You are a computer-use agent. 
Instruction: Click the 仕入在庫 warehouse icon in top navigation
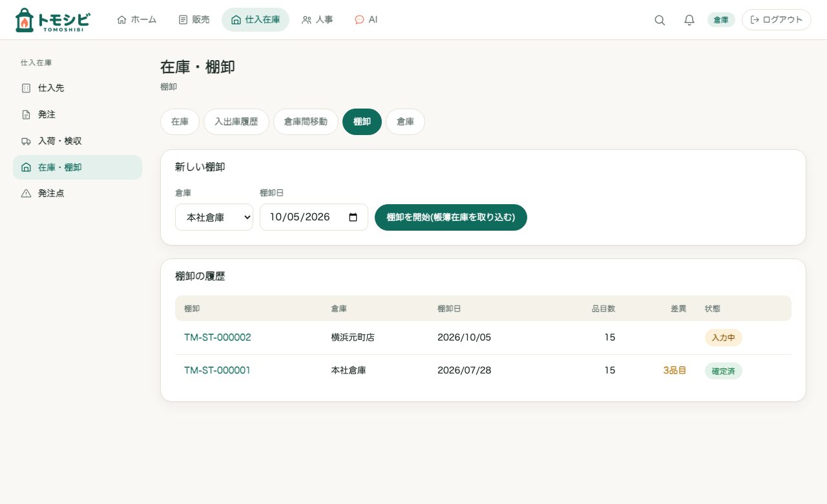point(236,20)
